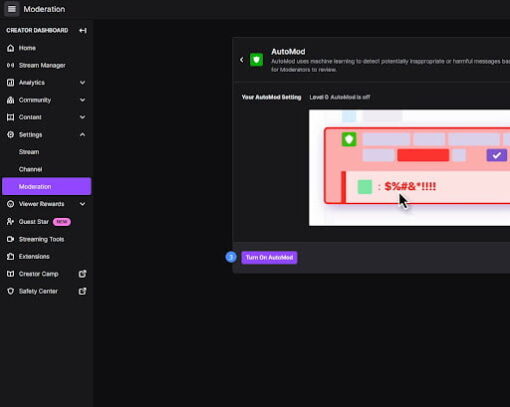Expand the Content section chevron

coord(82,117)
